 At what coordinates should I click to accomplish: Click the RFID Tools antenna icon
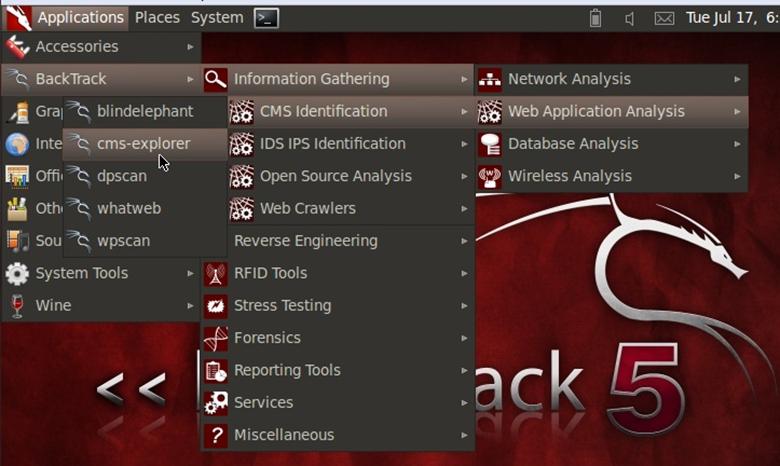(x=216, y=273)
